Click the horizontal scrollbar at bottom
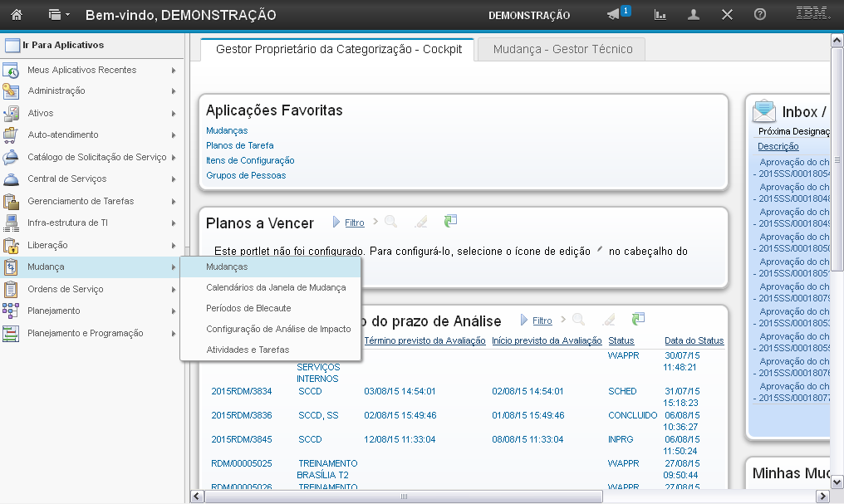The height and width of the screenshot is (504, 844). tap(404, 496)
